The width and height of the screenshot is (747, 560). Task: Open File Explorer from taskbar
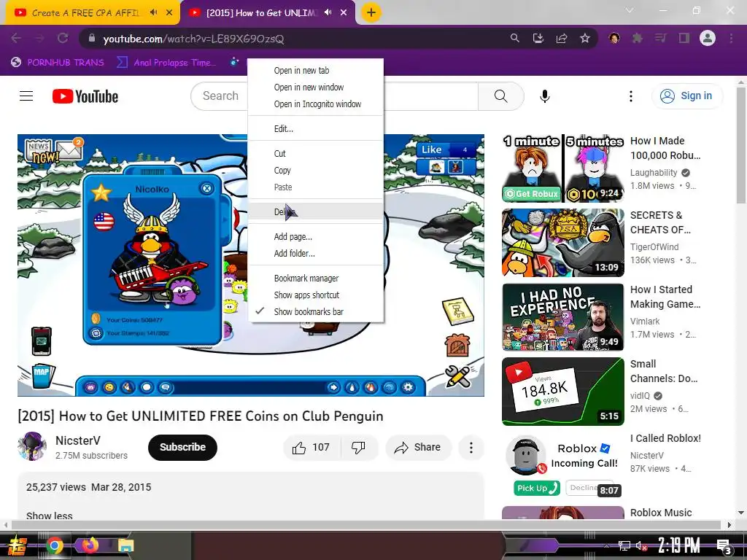tap(125, 545)
